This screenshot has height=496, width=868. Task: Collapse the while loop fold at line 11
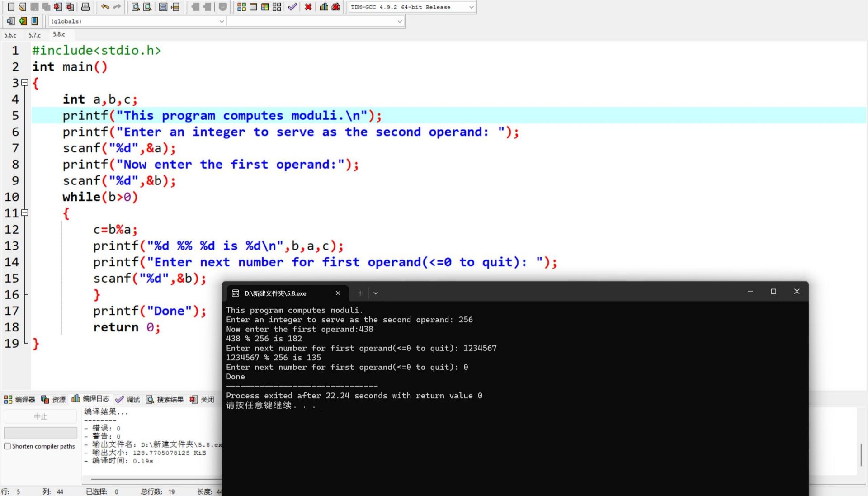25,213
